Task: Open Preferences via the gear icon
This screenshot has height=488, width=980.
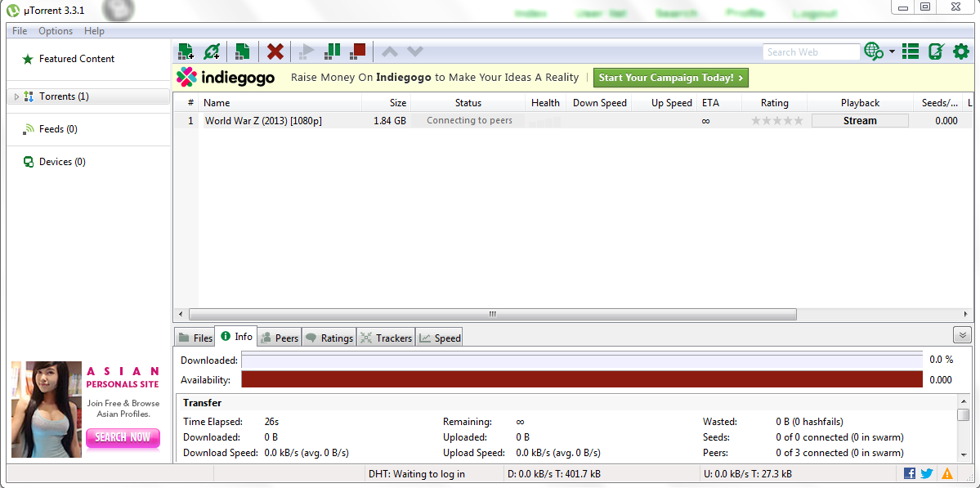Action: point(960,51)
